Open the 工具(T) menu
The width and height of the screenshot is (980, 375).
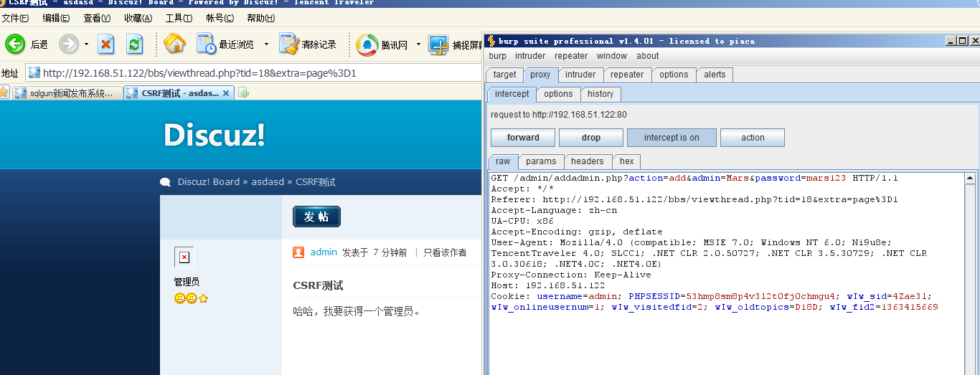[179, 19]
